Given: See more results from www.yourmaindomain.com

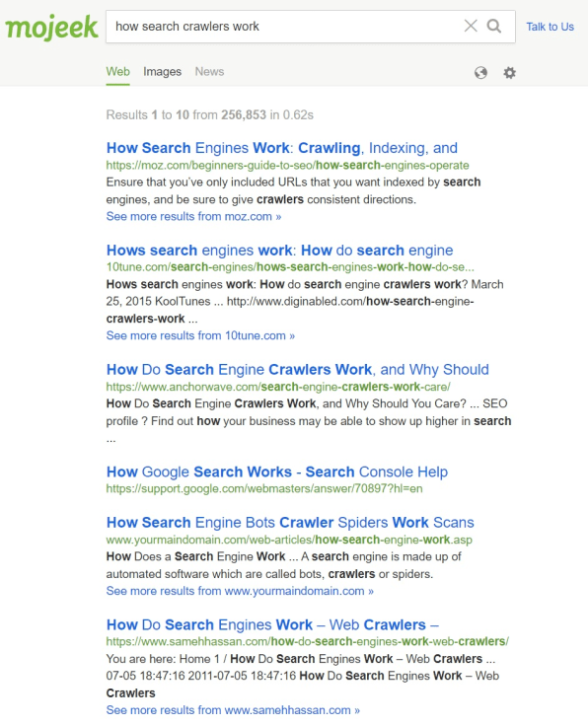Looking at the screenshot, I should (x=240, y=591).
